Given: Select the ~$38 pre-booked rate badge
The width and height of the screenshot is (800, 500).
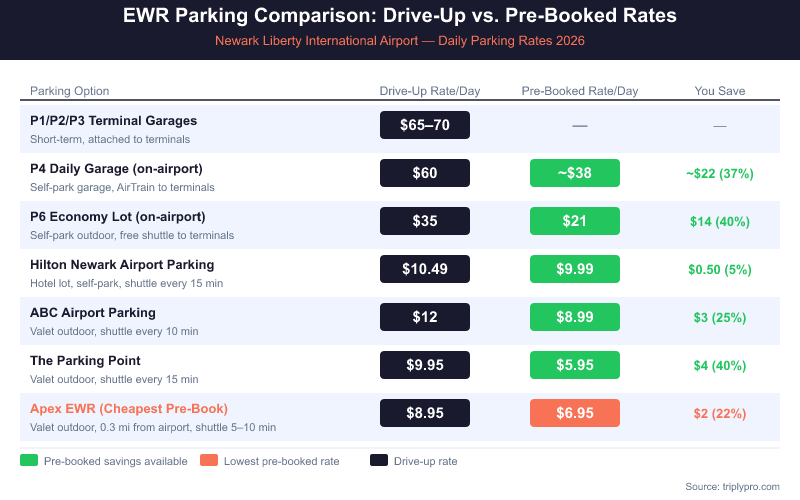Looking at the screenshot, I should click(x=575, y=173).
